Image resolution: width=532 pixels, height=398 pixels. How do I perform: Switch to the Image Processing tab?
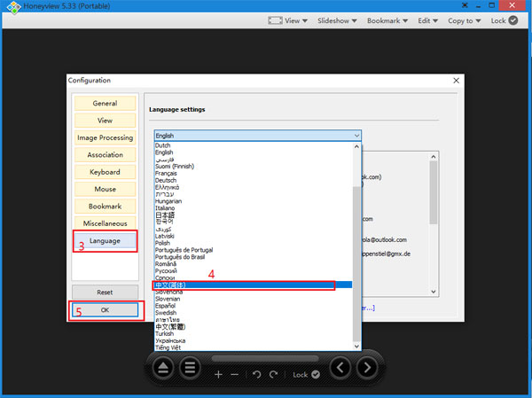coord(105,138)
